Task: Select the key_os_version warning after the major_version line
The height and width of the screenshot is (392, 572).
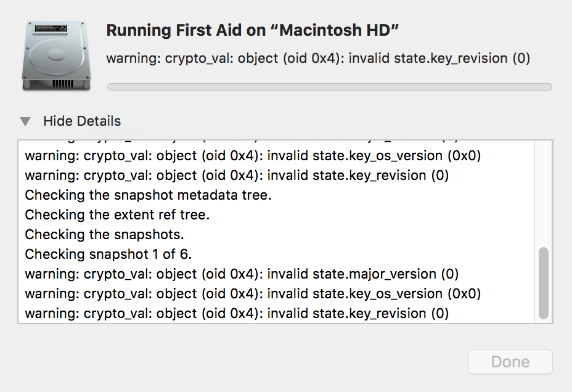Action: [253, 294]
